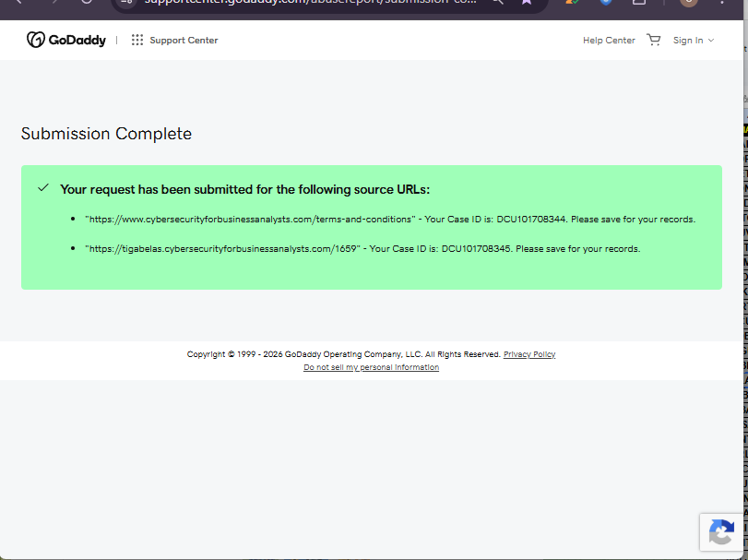Expand the Sign In dropdown
Image resolution: width=748 pixels, height=560 pixels.
[x=694, y=41]
